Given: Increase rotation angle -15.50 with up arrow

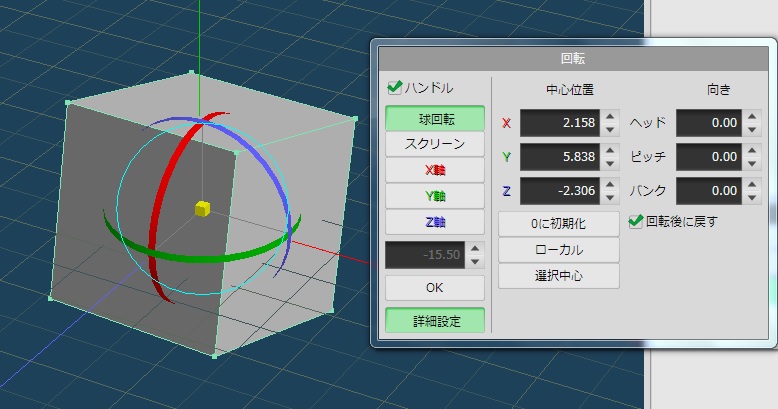Looking at the screenshot, I should pyautogui.click(x=475, y=249).
